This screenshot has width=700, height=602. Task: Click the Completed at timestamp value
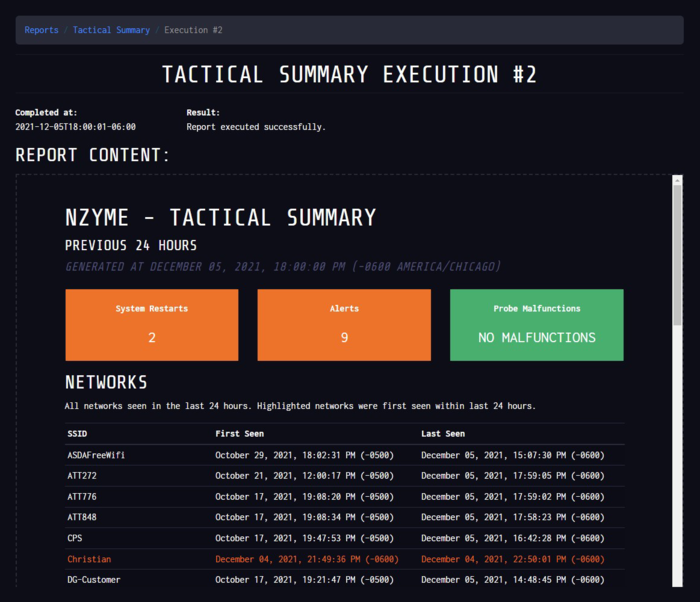75,127
